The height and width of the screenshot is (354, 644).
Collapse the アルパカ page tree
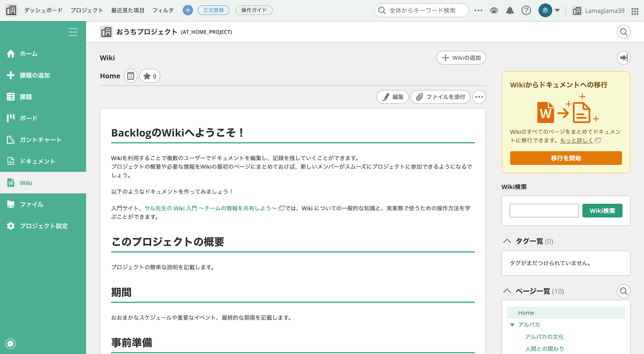click(x=512, y=325)
